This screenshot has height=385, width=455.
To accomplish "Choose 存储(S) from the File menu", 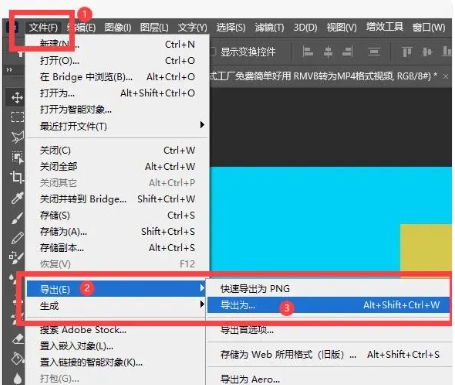I will tap(117, 216).
